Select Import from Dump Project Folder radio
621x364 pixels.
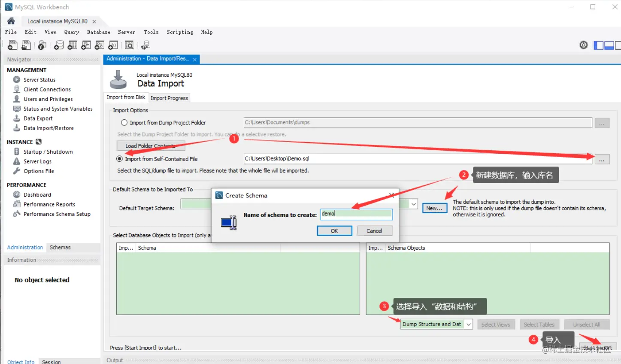tap(124, 122)
